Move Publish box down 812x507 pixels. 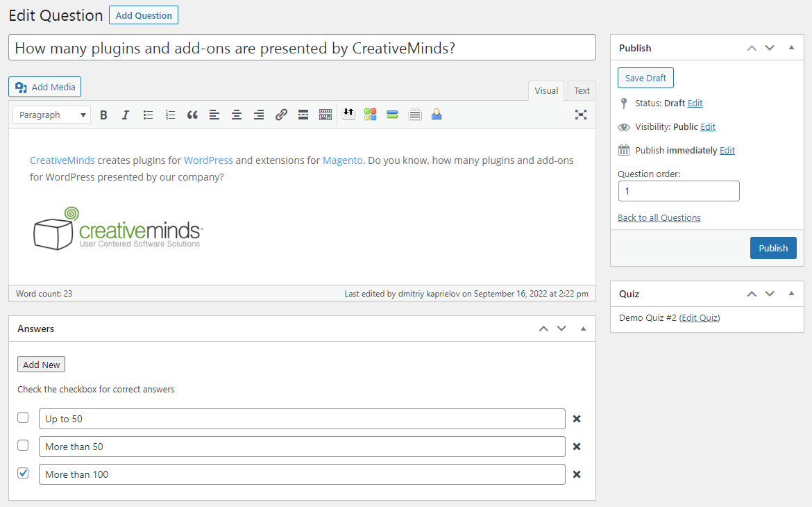pos(770,48)
